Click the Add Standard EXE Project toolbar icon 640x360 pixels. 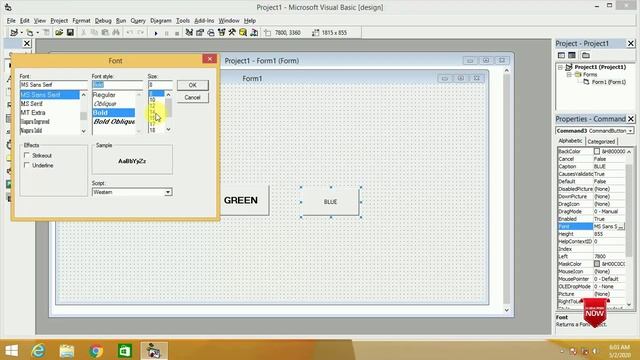pyautogui.click(x=14, y=32)
